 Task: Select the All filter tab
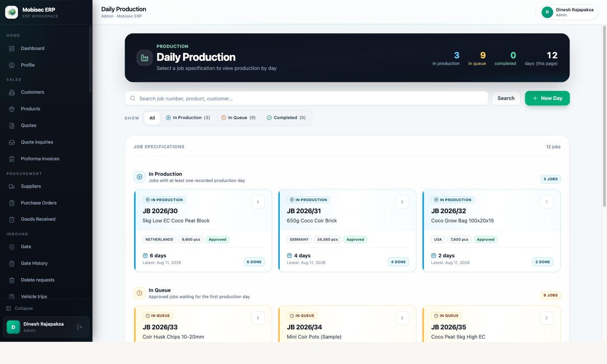pos(152,118)
